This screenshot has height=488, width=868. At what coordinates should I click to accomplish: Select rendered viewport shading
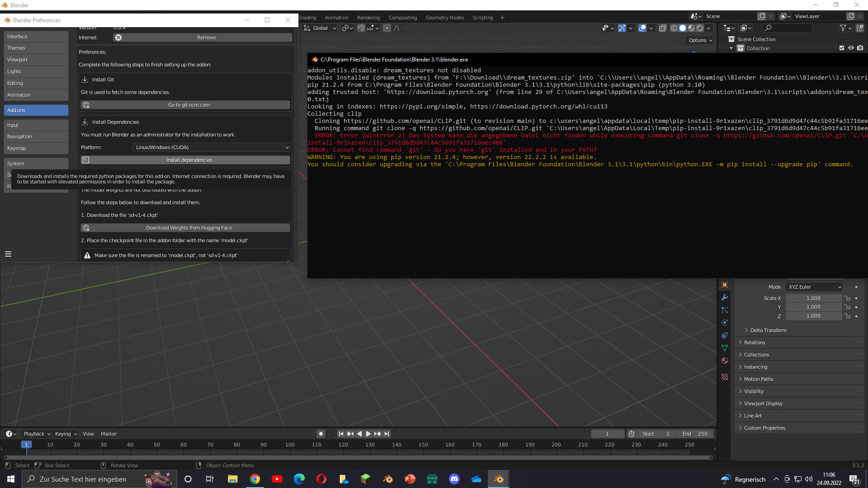pos(700,28)
